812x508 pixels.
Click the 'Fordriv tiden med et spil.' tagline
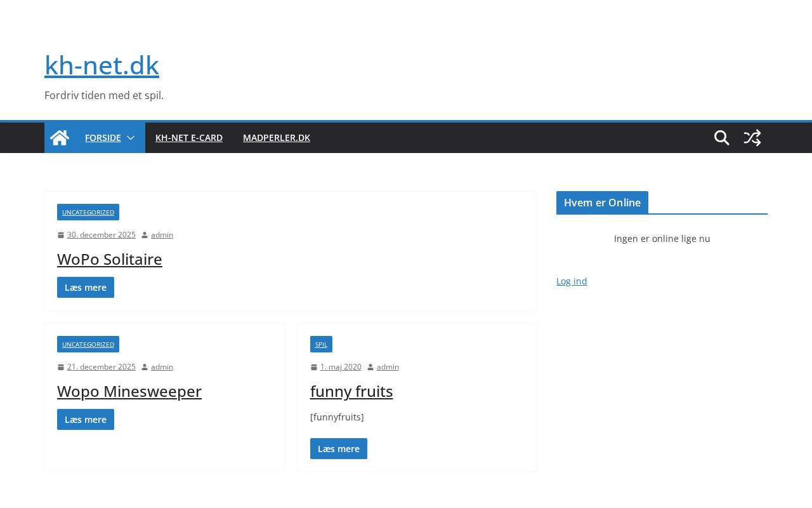click(104, 95)
